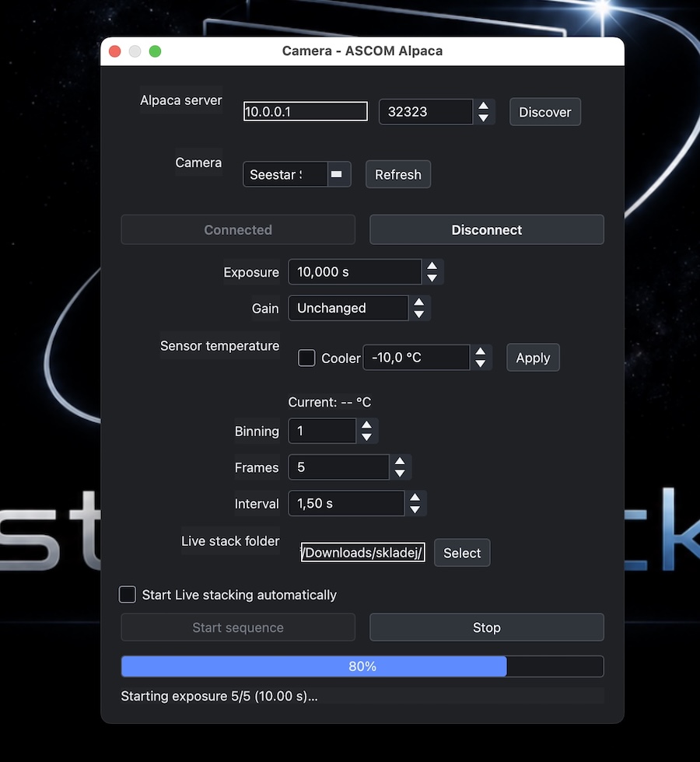Click the Sensor temperature label
This screenshot has width=700, height=762.
[219, 345]
